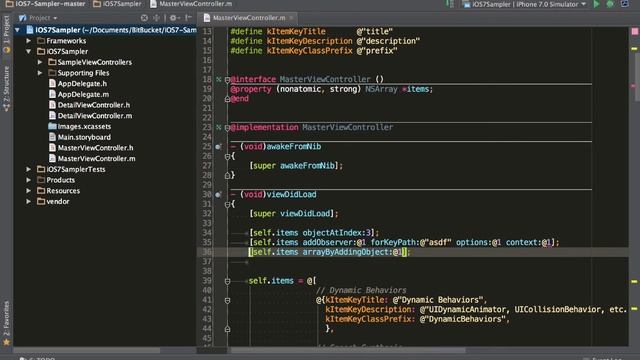Open the run configuration dropdown
This screenshot has width=640, height=360.
click(525, 4)
